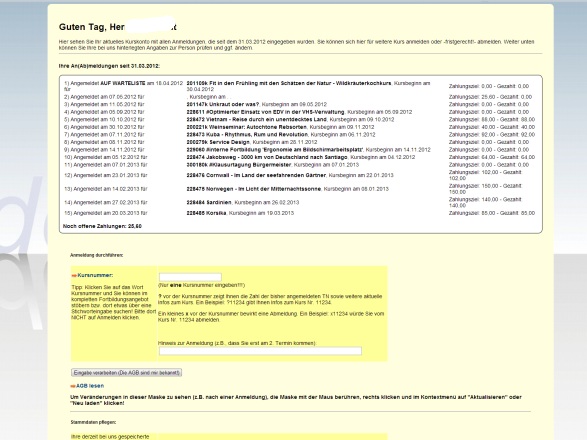
Task: Select the Sardinien course entry
Action: (209, 203)
